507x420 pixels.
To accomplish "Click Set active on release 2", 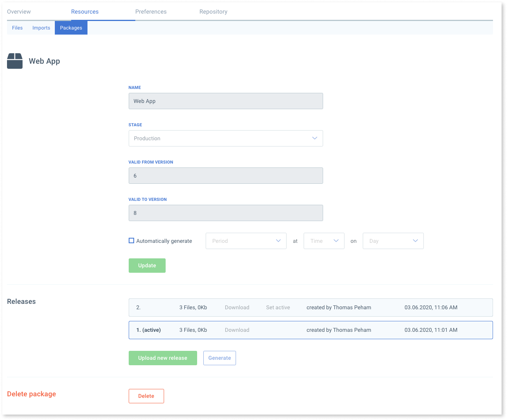I will click(x=278, y=307).
